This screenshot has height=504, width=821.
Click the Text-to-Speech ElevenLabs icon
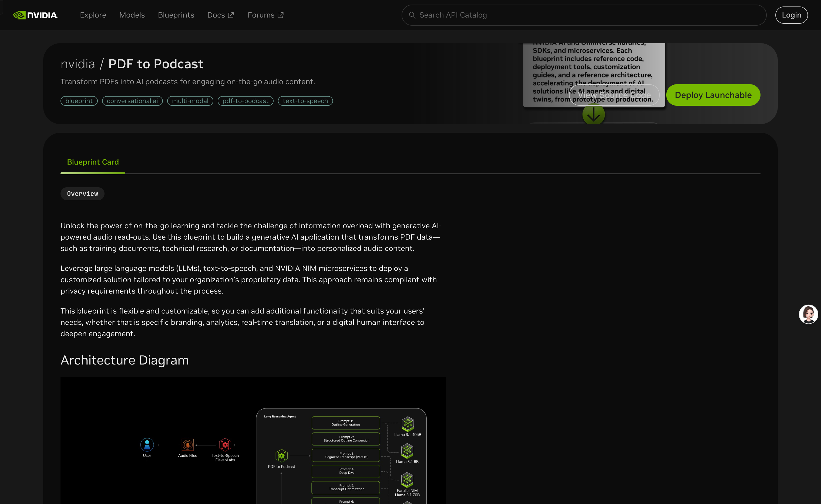(225, 445)
